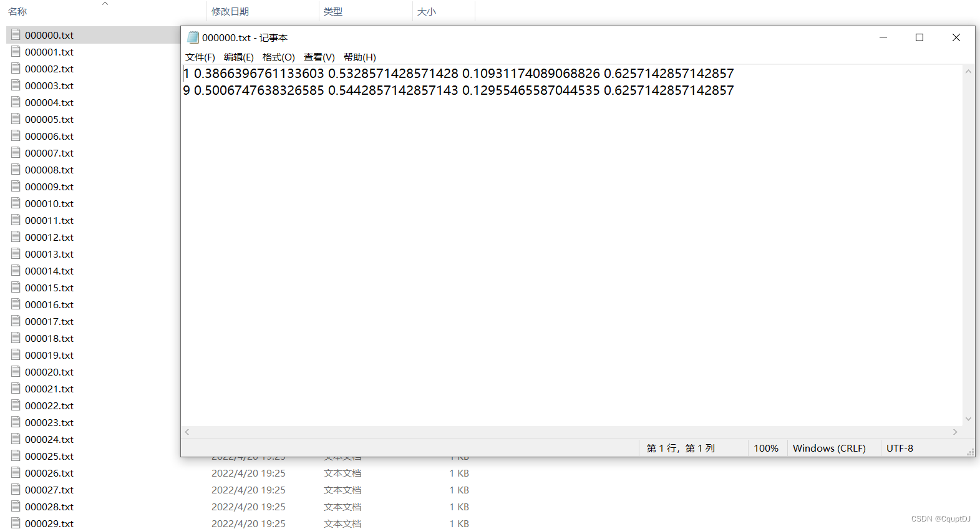Click file icon of 000003.txt
Viewport: 980px width, 529px height.
pyautogui.click(x=16, y=85)
